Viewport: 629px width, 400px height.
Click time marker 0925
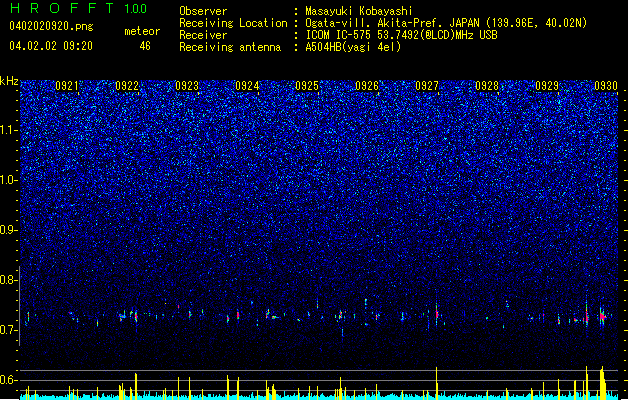tap(307, 86)
